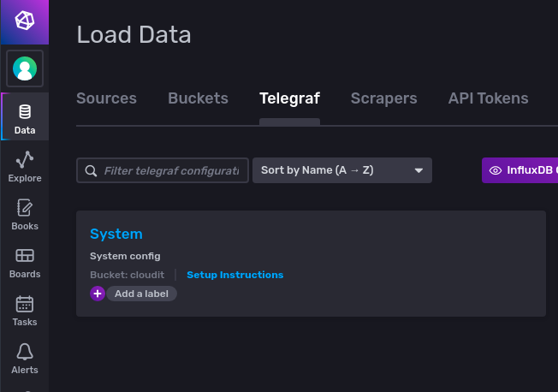Image resolution: width=558 pixels, height=392 pixels.
Task: Select the Telegraf tab
Action: (x=289, y=98)
